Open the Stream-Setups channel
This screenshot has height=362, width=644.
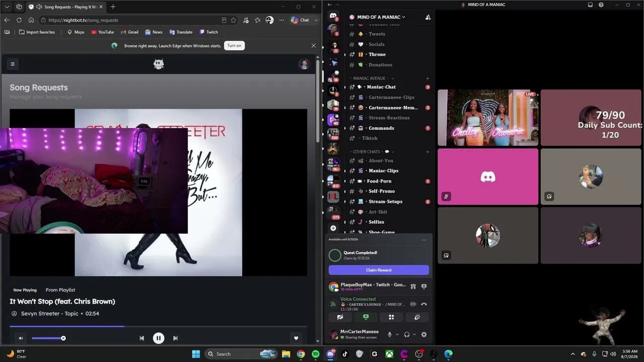(389, 202)
